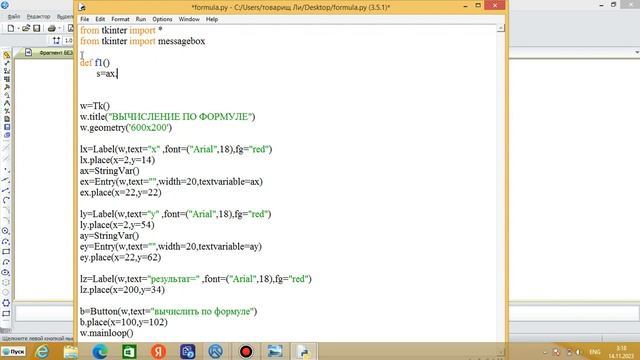Open the photo viewer icon in taskbar
Screen dimensions: 640x360
(275, 351)
